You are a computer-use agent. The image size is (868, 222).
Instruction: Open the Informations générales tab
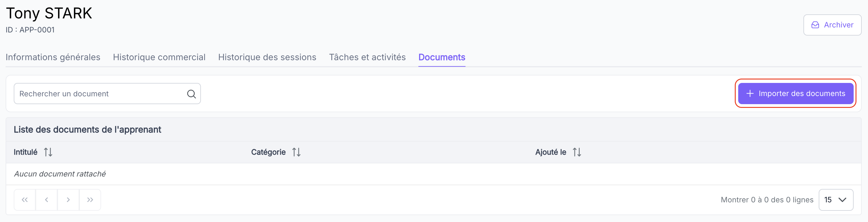click(x=53, y=57)
